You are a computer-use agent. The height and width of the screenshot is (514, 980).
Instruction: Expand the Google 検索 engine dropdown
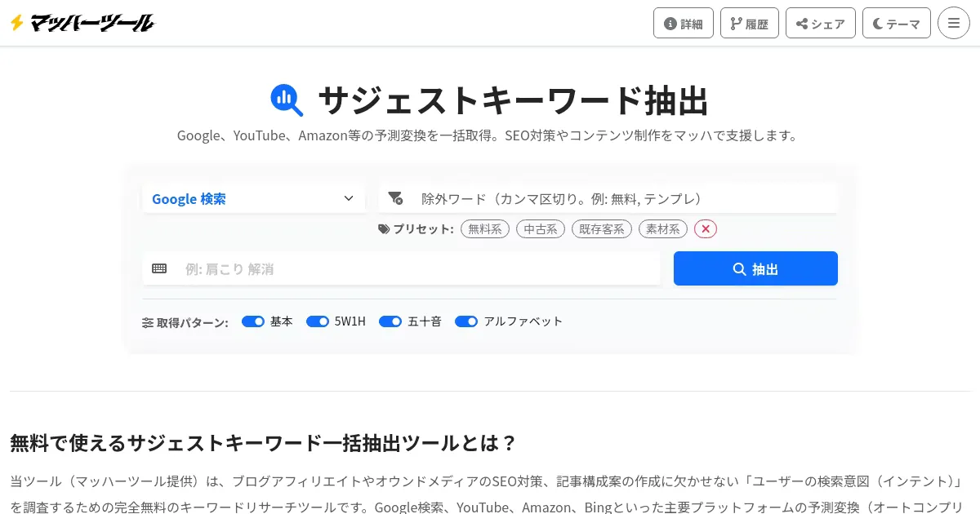[253, 198]
